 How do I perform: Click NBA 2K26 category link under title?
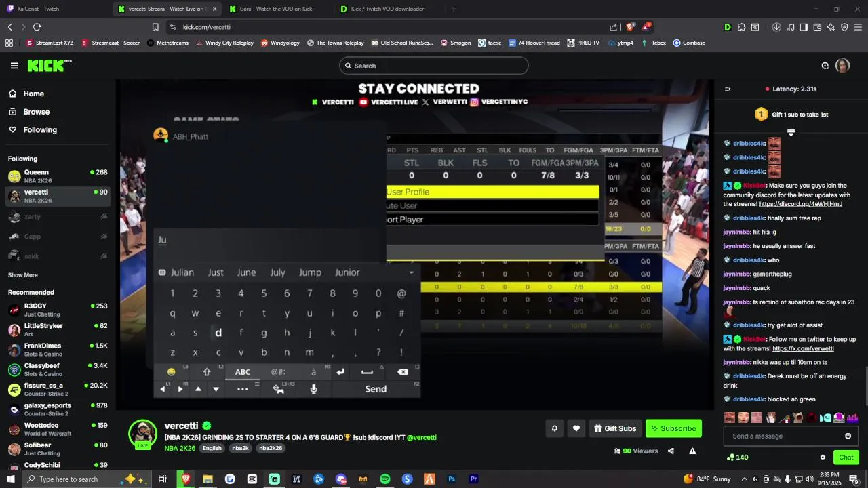180,448
